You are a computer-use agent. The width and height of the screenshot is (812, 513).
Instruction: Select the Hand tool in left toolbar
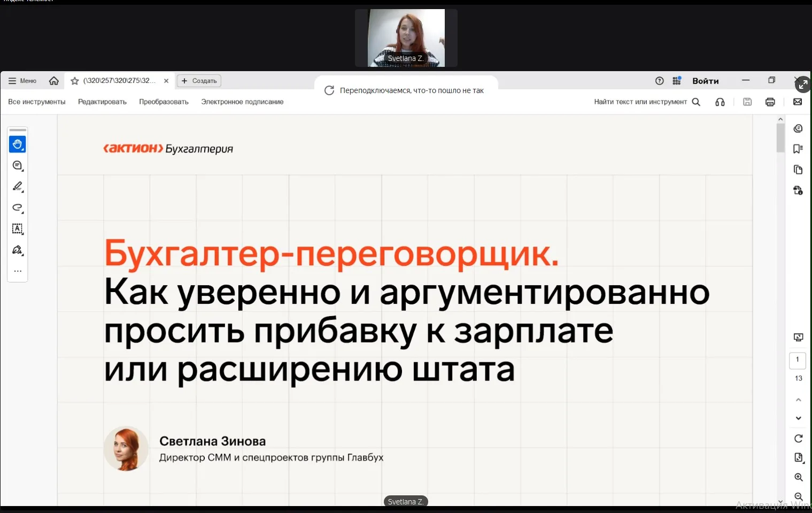pyautogui.click(x=18, y=144)
